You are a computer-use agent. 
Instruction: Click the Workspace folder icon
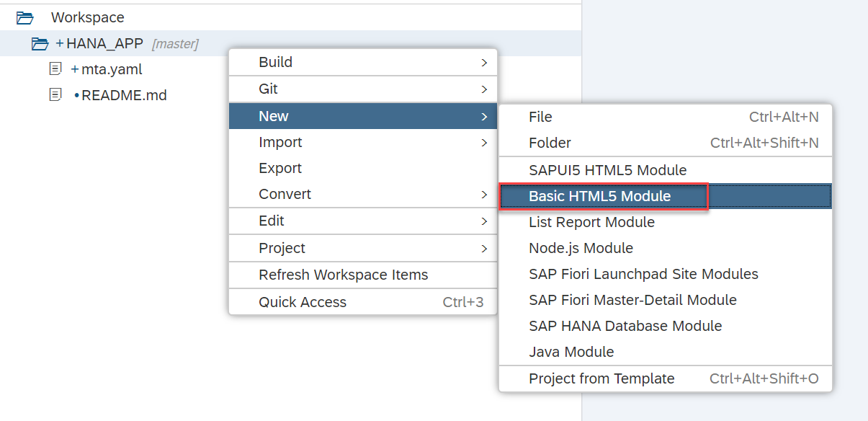tap(25, 18)
